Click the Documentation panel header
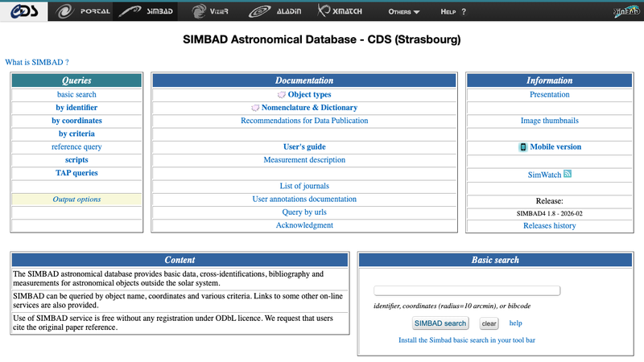This screenshot has height=362, width=644. pos(304,80)
